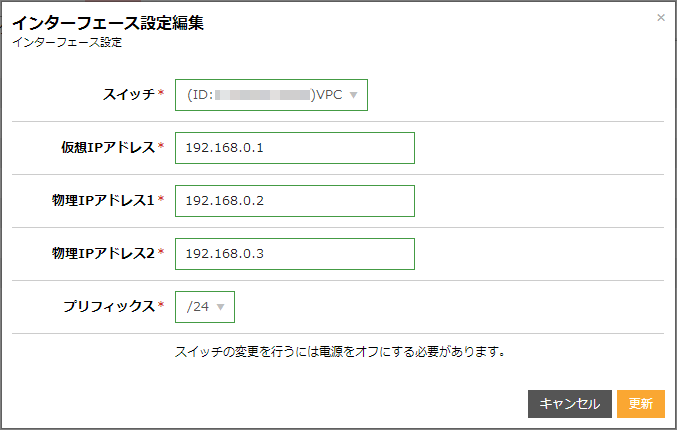Click the スイッチ field label
The image size is (677, 430).
(127, 95)
